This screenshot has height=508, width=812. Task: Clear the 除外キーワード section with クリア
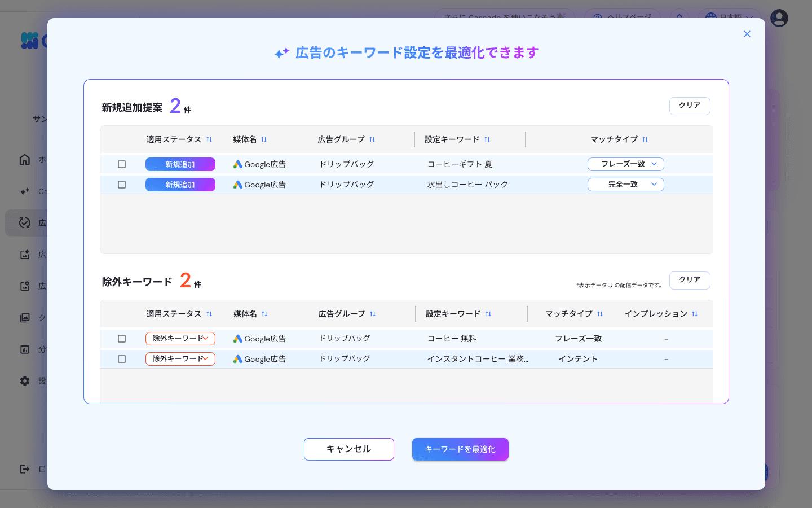tap(690, 280)
